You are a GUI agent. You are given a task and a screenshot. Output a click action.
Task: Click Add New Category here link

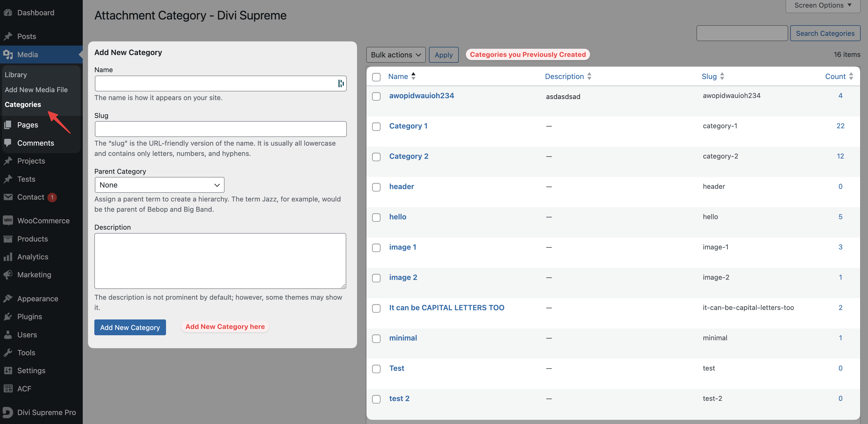[x=225, y=326]
